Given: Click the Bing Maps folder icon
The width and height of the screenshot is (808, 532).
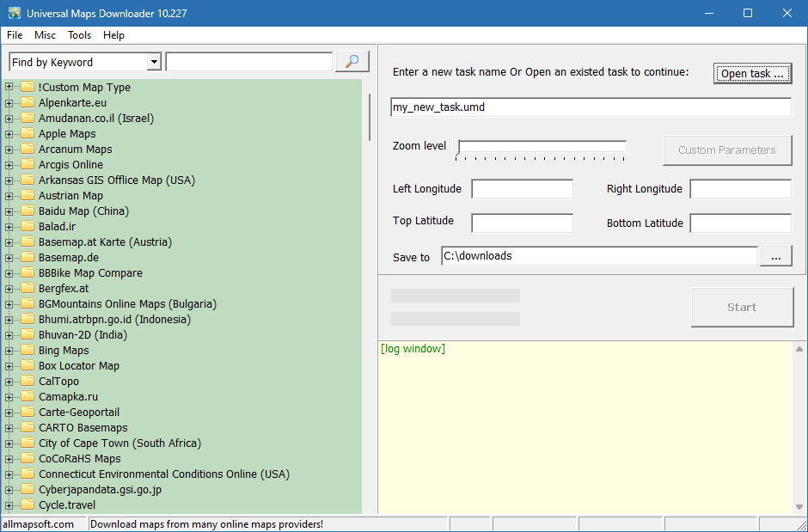Looking at the screenshot, I should point(27,351).
